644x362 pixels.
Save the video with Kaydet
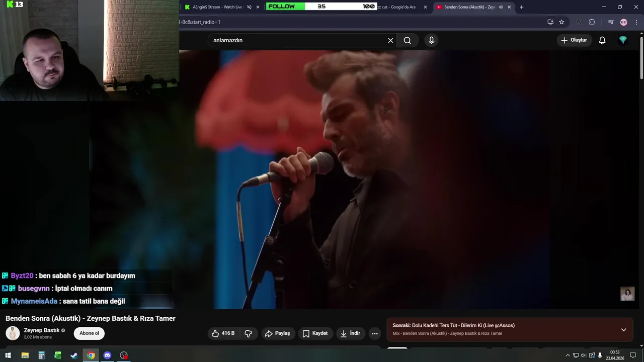tap(315, 333)
